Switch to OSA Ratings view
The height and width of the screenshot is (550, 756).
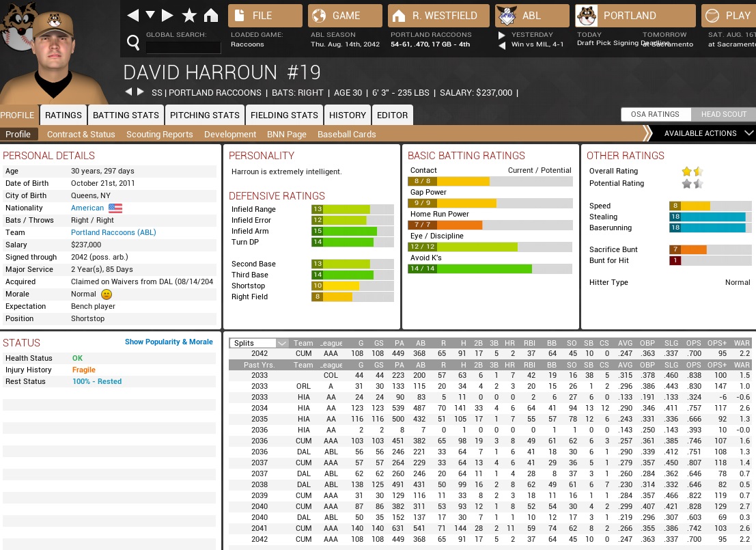[x=655, y=114]
